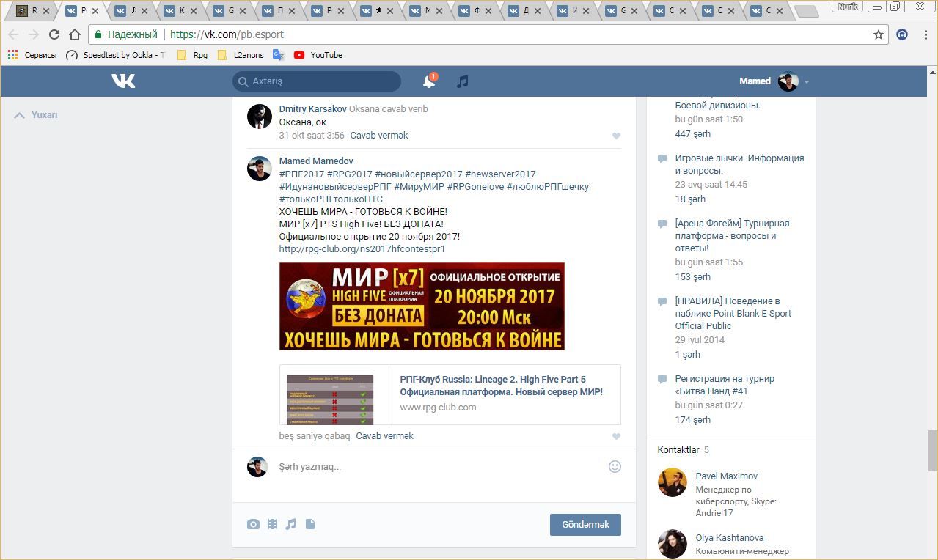938x560 pixels.
Task: Open Speedtest by Ookla bookmark
Action: tap(116, 55)
